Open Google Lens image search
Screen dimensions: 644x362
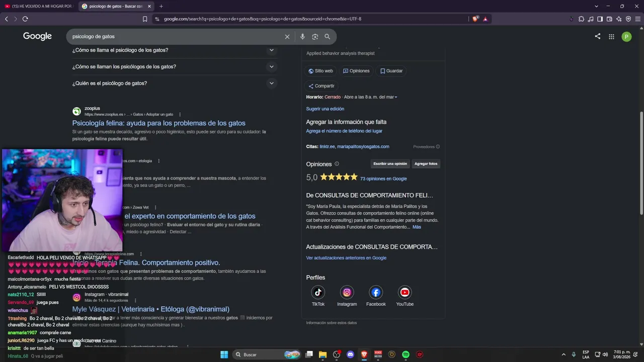pos(315,37)
